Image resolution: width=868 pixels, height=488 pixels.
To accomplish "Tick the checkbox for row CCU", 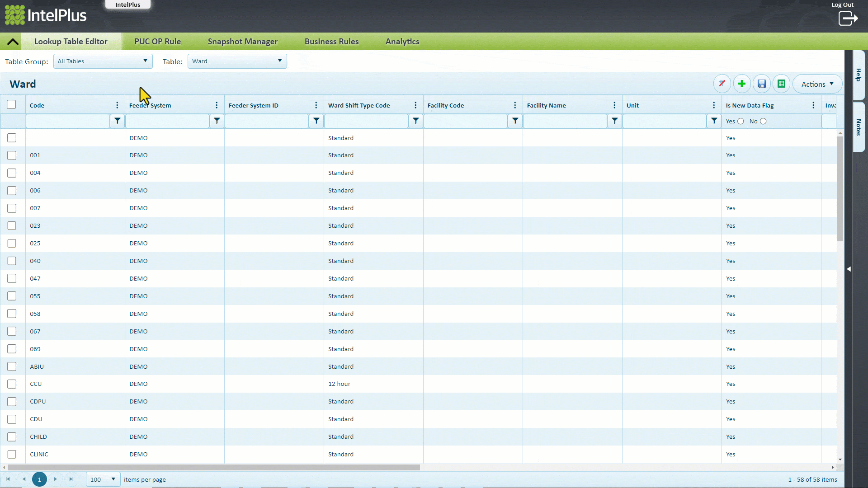I will (x=12, y=384).
